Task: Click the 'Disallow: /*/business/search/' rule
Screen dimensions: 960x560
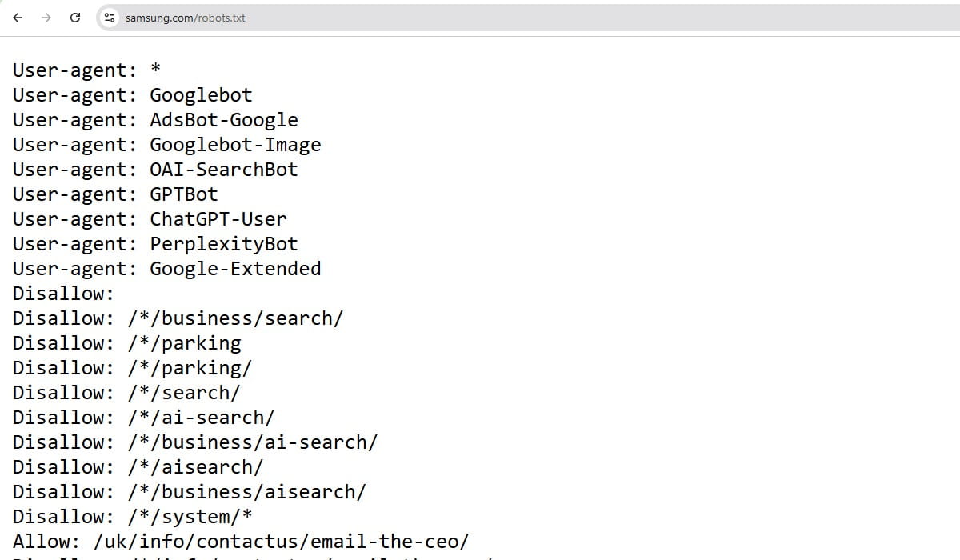Action: click(178, 318)
